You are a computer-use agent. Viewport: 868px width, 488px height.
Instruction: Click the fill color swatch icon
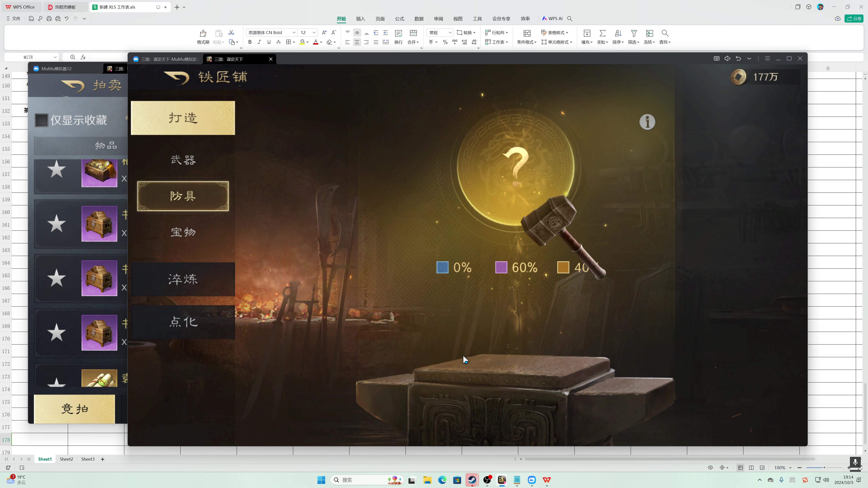click(302, 42)
